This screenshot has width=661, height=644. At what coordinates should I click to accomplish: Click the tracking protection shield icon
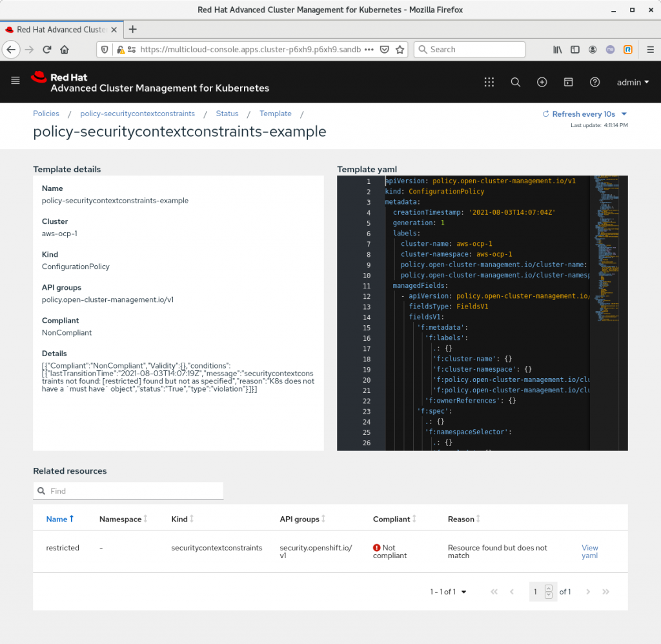[x=105, y=49]
